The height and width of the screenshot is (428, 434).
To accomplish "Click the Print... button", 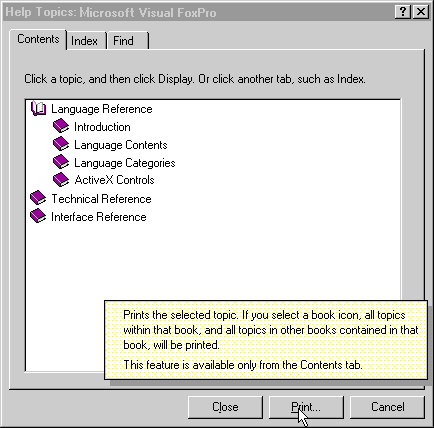I will pos(306,407).
